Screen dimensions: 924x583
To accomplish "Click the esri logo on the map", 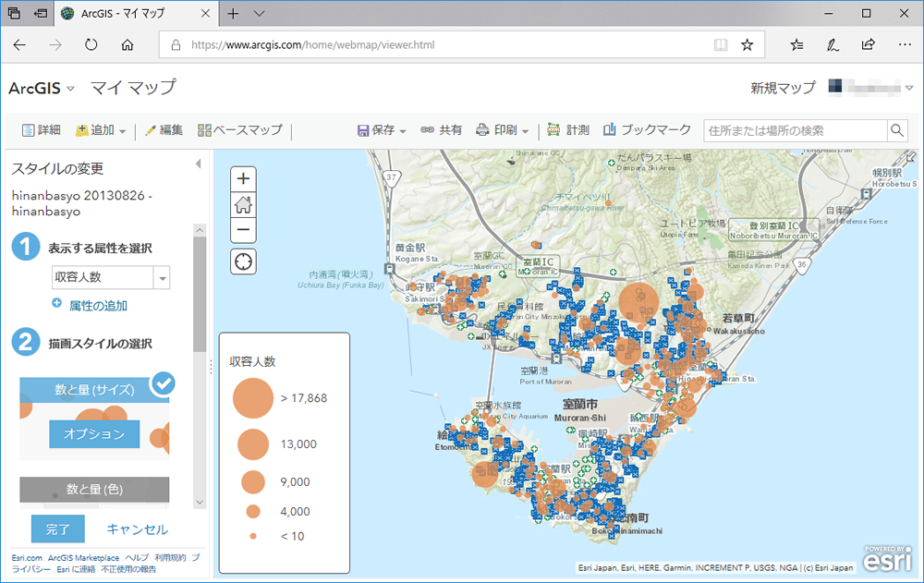I will point(887,558).
